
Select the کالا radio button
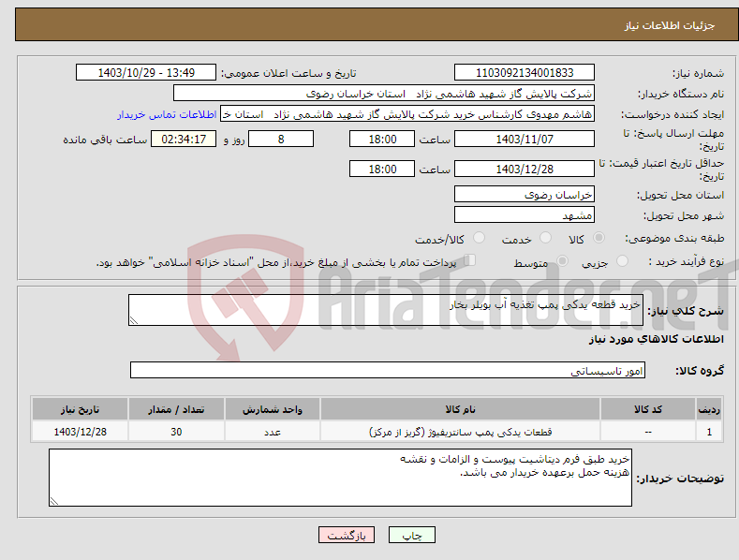pyautogui.click(x=599, y=238)
